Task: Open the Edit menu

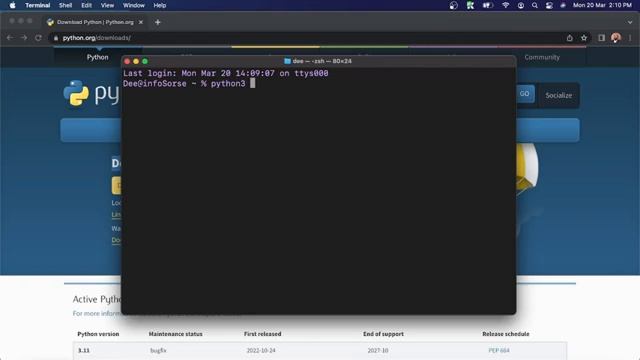Action: (86, 5)
